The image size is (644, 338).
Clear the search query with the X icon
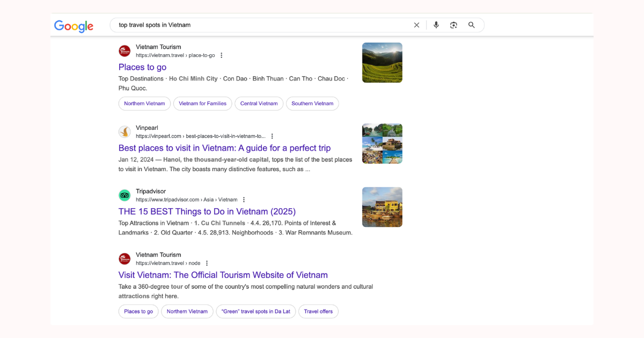pyautogui.click(x=416, y=25)
